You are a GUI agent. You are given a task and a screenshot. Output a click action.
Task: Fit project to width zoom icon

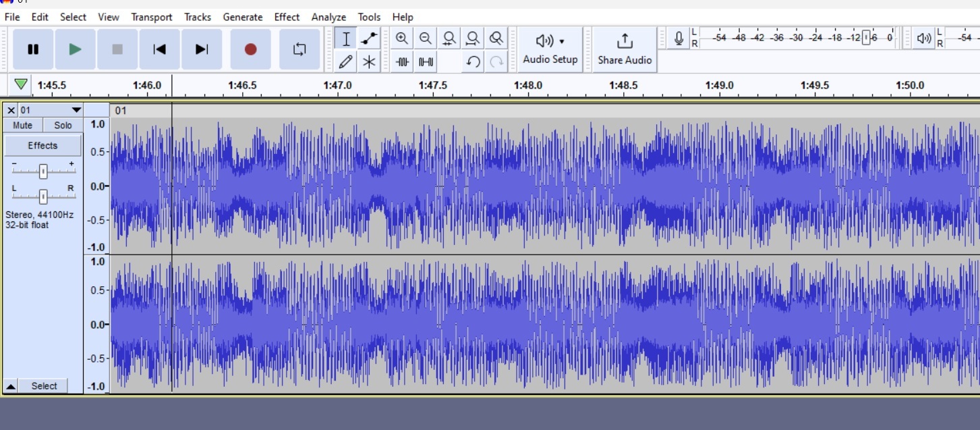tap(473, 38)
